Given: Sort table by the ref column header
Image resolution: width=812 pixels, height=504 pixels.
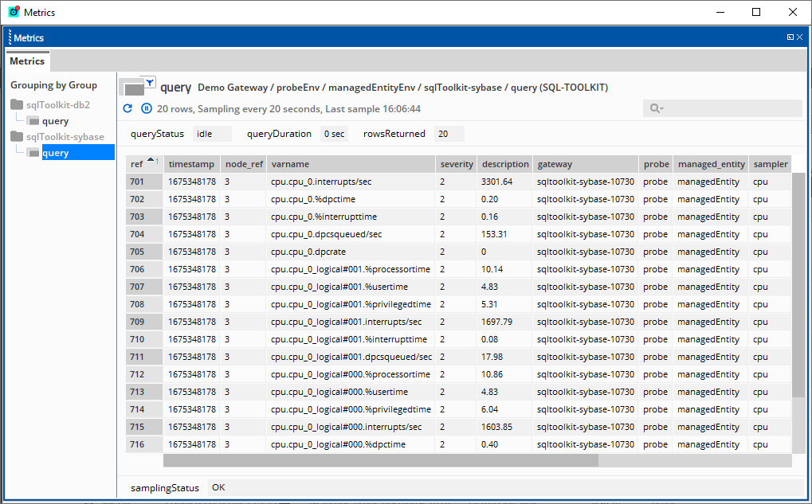Looking at the screenshot, I should (x=137, y=164).
